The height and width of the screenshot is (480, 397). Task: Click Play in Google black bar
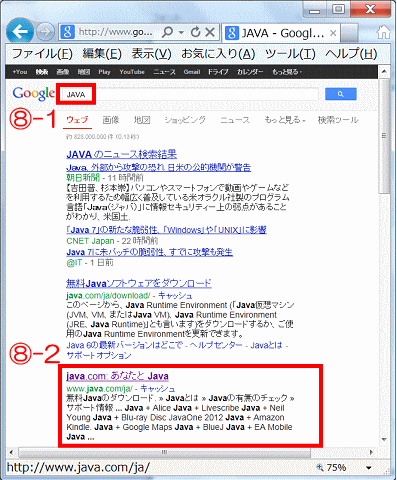coord(104,72)
